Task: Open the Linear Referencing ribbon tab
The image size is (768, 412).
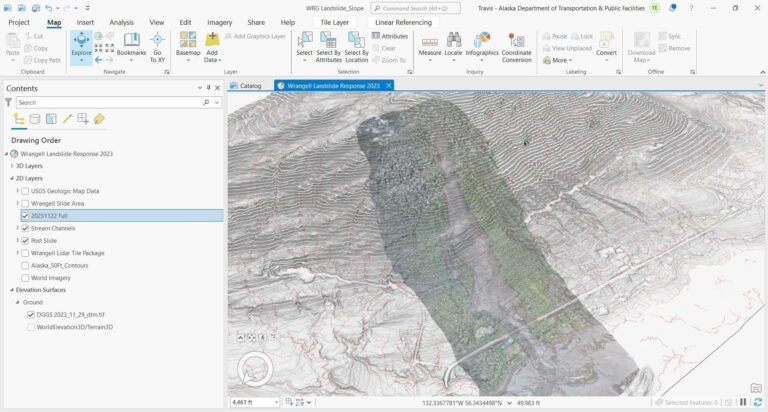Action: point(404,23)
